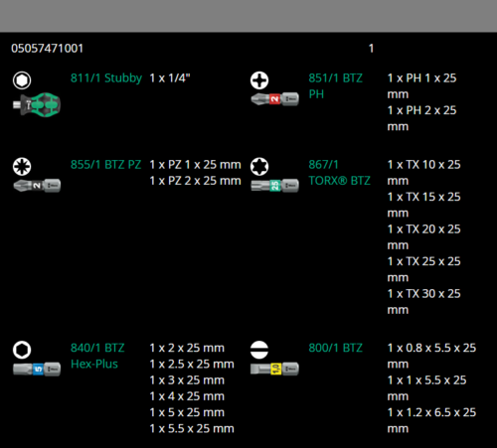Open the black PZ 2 bit image
The height and width of the screenshot is (448, 497).
pyautogui.click(x=37, y=186)
